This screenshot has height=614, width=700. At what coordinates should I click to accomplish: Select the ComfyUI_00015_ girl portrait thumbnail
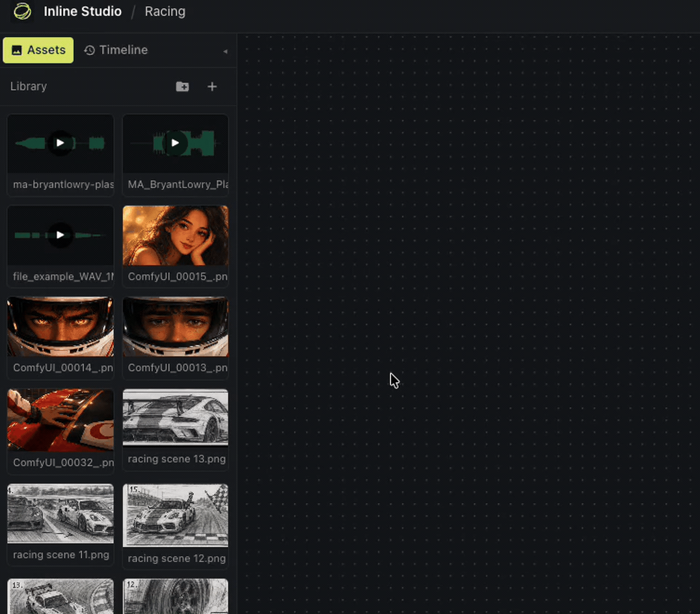176,236
